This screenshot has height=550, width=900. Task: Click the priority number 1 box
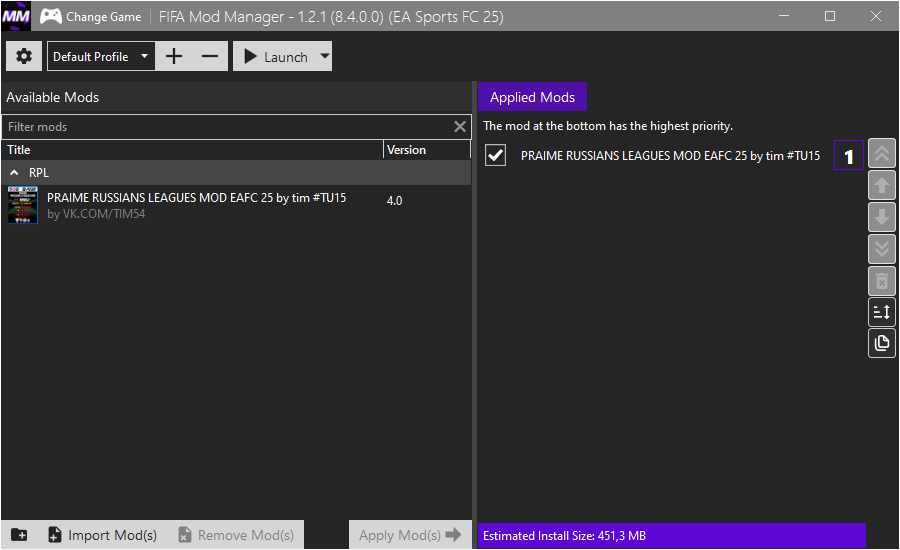848,156
